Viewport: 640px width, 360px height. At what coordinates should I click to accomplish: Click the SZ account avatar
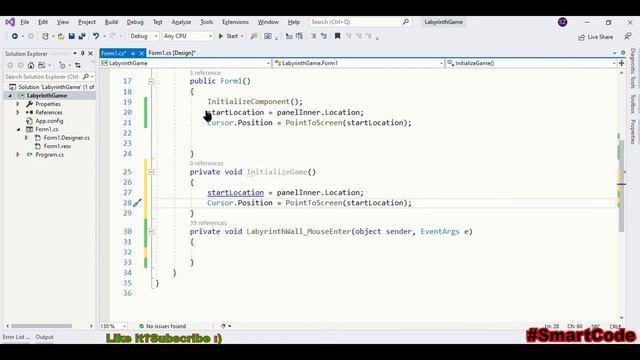tap(562, 22)
